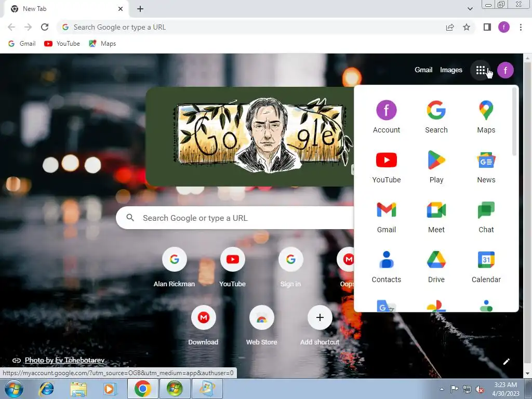Open Contacts from the apps grid
This screenshot has width=532, height=399.
point(386,266)
